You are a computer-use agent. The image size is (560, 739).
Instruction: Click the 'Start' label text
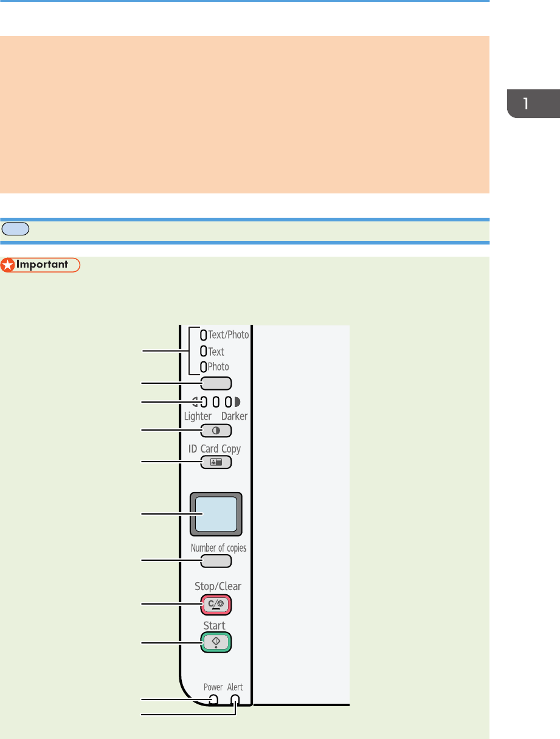215,626
